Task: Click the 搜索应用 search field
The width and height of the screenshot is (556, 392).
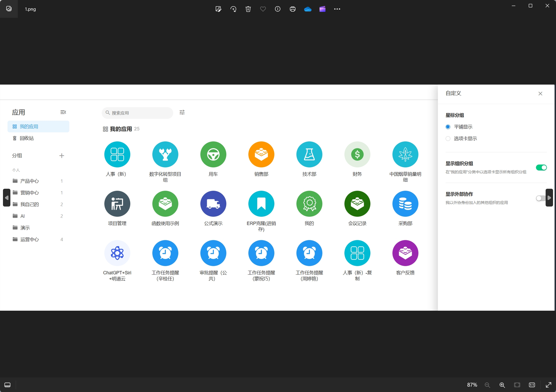Action: (x=137, y=113)
